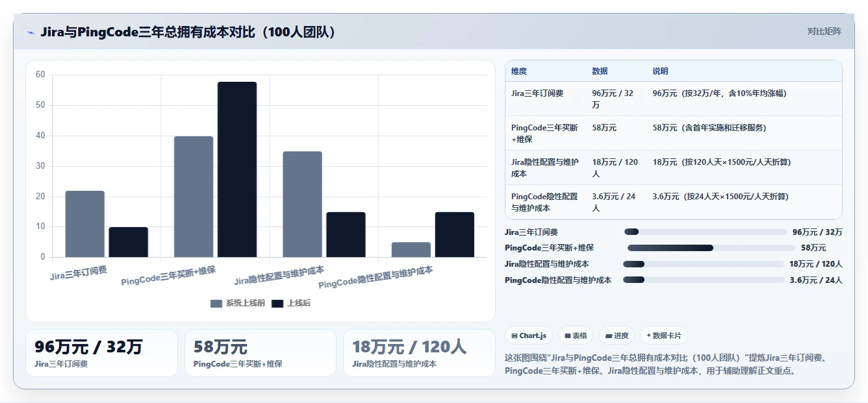Click table cell 3.6万元（按24人天×1500元/人天折算）

tap(721, 197)
